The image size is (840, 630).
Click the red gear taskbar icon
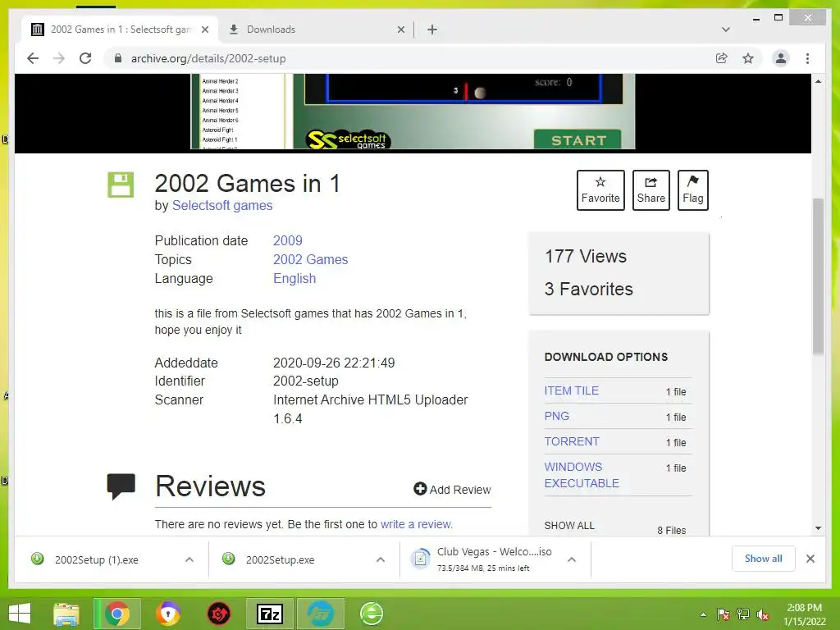pyautogui.click(x=218, y=614)
